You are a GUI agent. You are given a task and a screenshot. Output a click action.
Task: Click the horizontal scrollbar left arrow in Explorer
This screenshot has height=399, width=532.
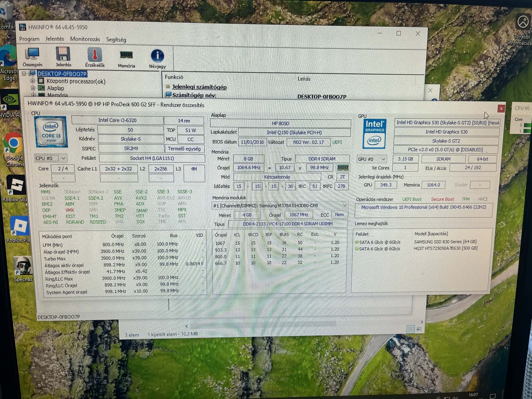pos(186,326)
